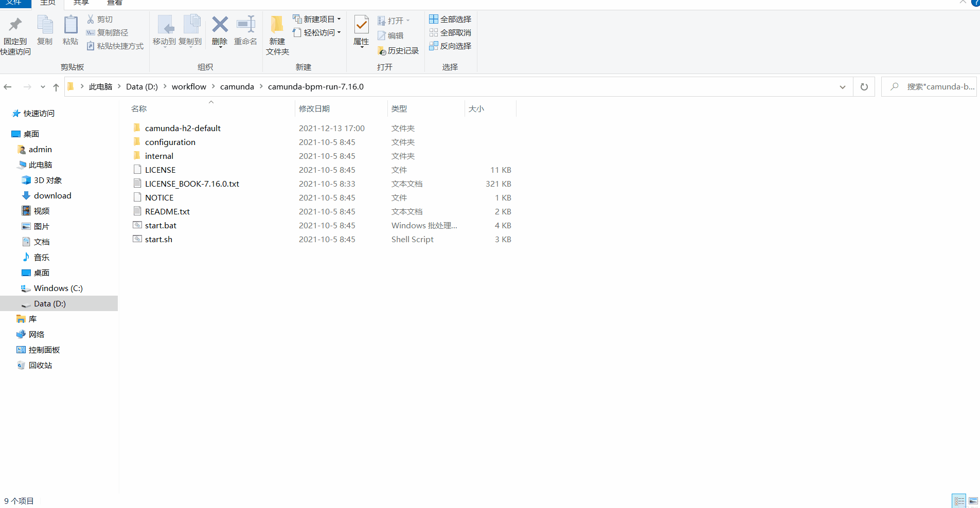Open the start.bat file
Image resolution: width=980 pixels, height=508 pixels.
coord(161,225)
